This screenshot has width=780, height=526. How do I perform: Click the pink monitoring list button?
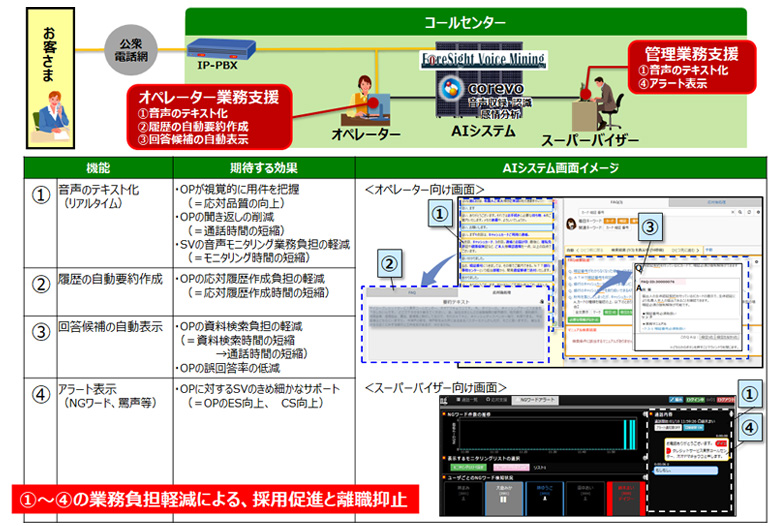pos(511,467)
